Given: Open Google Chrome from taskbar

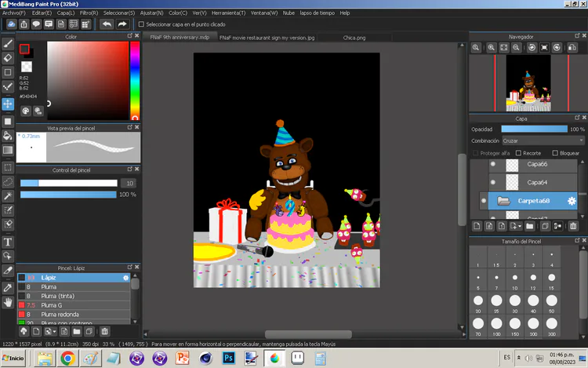Looking at the screenshot, I should [67, 359].
